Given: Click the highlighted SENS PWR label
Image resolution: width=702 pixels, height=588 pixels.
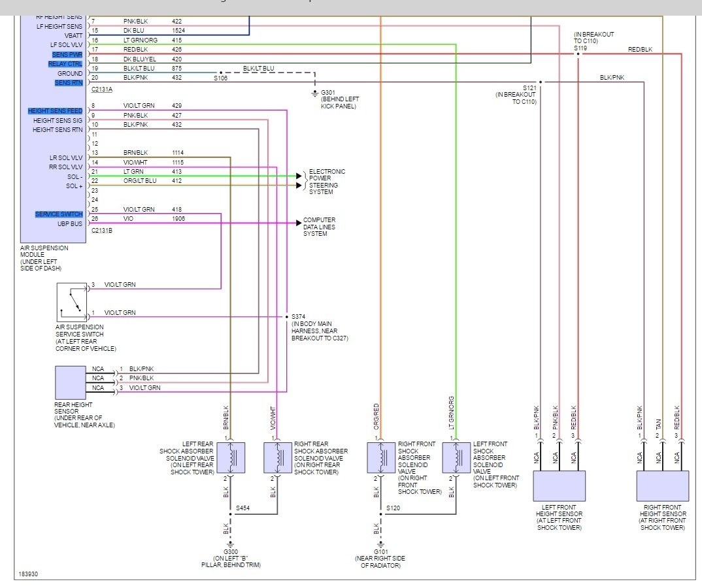Looking at the screenshot, I should click(x=67, y=55).
